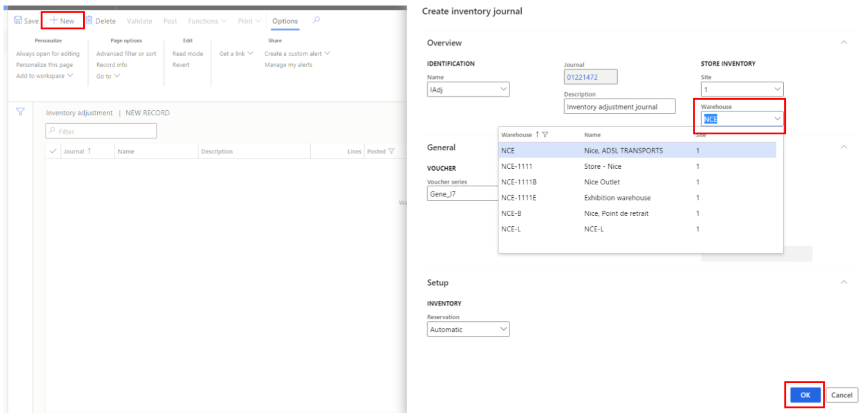
Task: Click the Delete trash icon
Action: 89,21
